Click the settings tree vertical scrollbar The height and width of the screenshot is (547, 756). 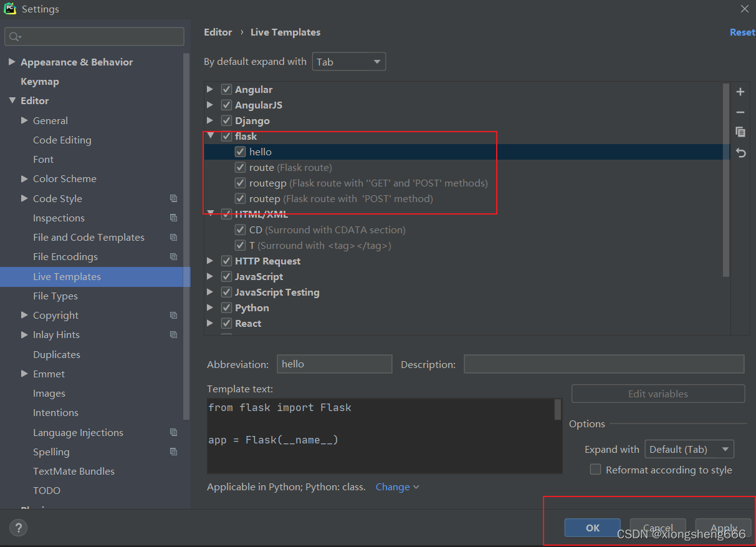[x=186, y=237]
